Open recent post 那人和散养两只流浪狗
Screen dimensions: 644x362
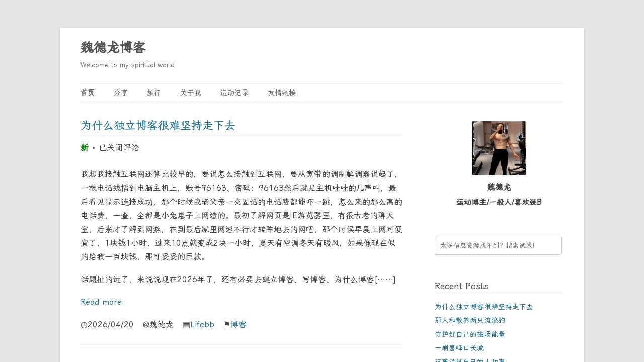click(470, 320)
